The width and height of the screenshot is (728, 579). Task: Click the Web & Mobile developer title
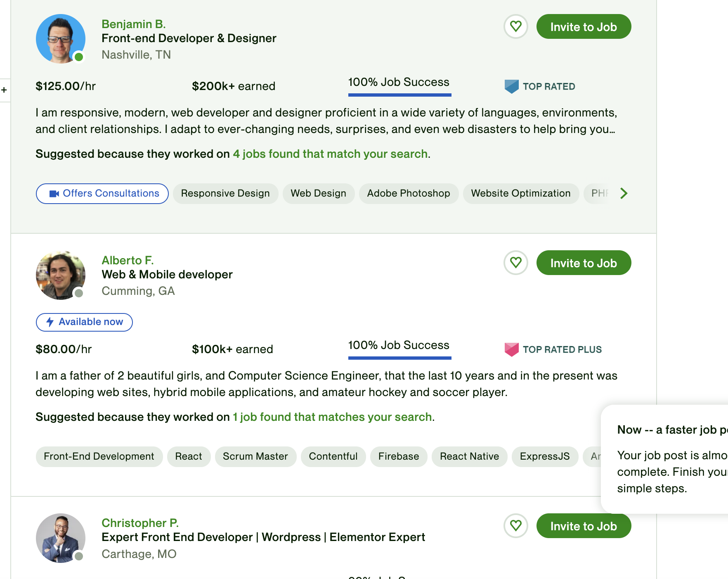point(167,274)
